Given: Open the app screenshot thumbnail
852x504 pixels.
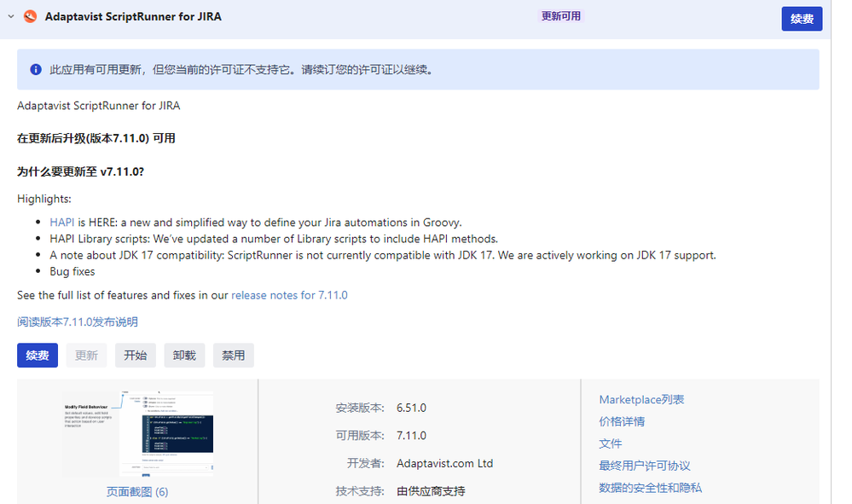Looking at the screenshot, I should (x=137, y=433).
